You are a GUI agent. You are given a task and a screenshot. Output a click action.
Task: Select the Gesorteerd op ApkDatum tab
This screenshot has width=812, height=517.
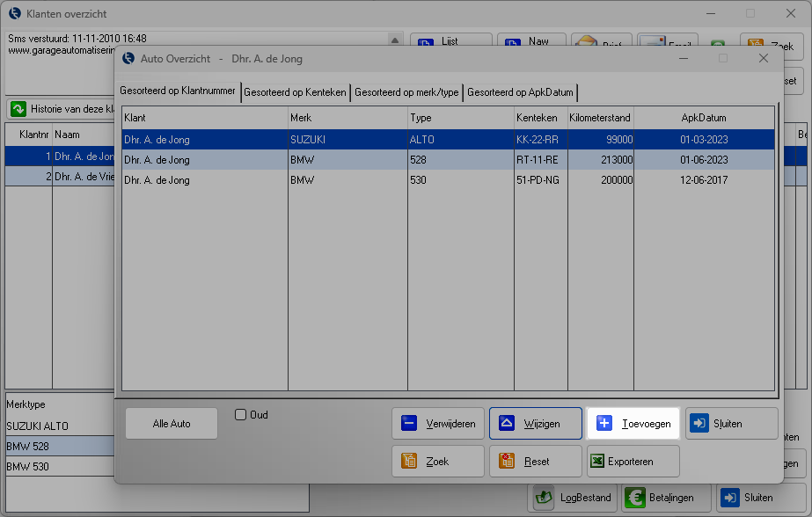point(520,92)
